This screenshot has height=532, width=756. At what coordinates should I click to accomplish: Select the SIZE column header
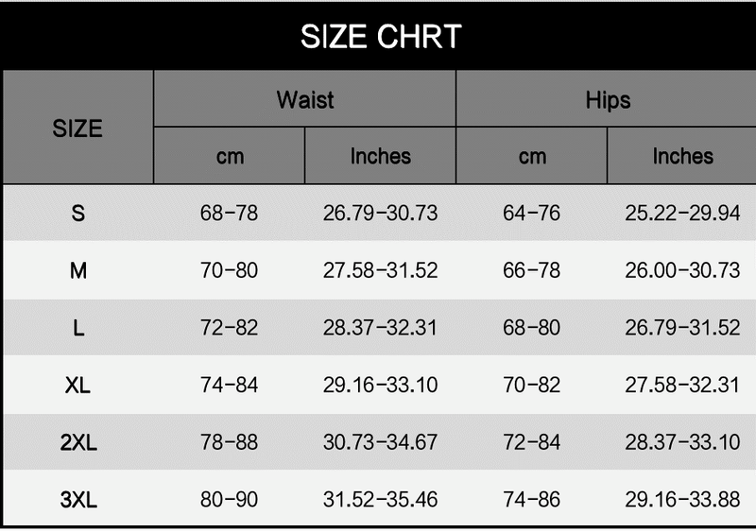(77, 128)
